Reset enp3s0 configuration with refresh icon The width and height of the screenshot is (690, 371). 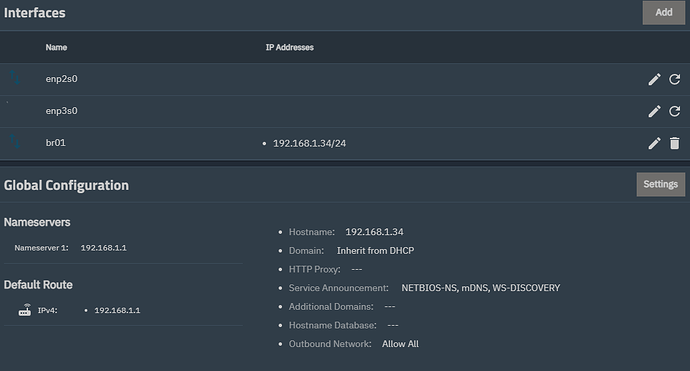click(675, 111)
